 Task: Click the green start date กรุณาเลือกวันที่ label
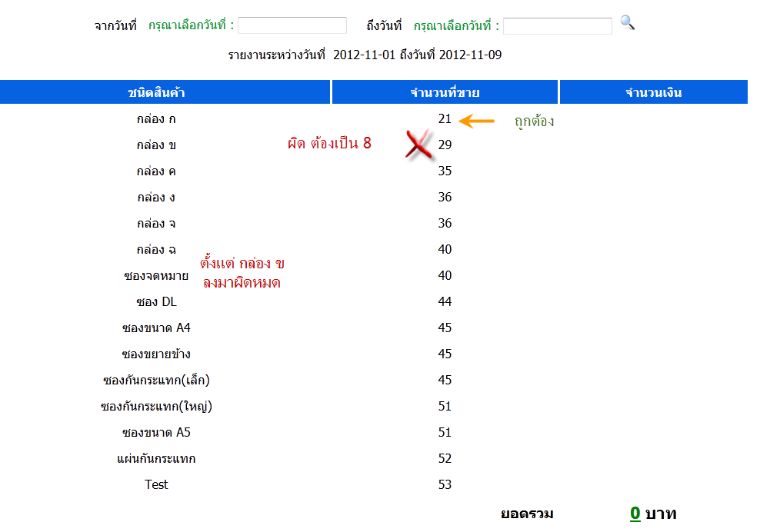191,25
